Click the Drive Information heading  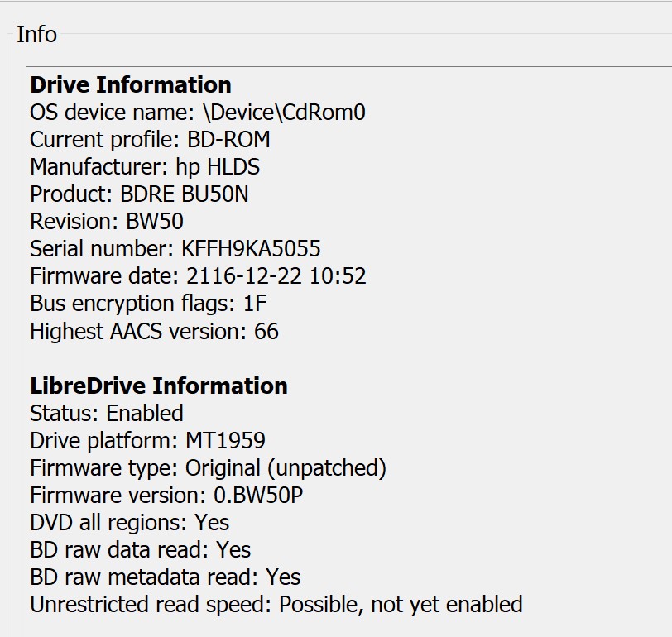pyautogui.click(x=131, y=84)
